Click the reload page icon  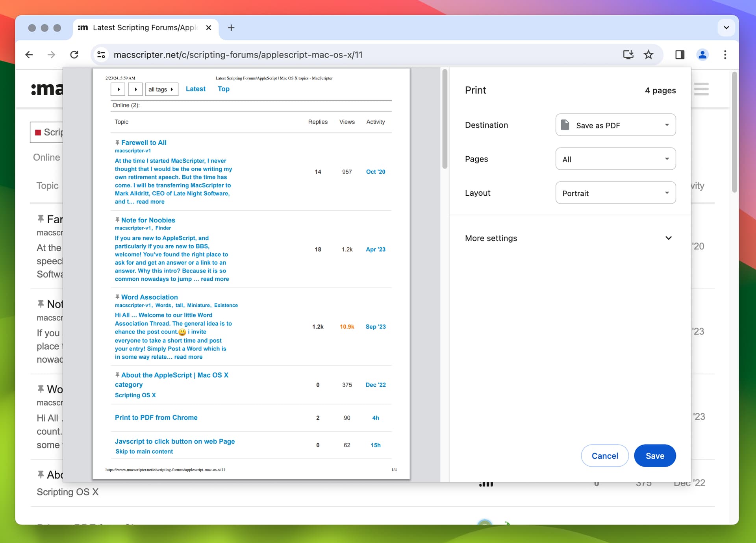74,55
